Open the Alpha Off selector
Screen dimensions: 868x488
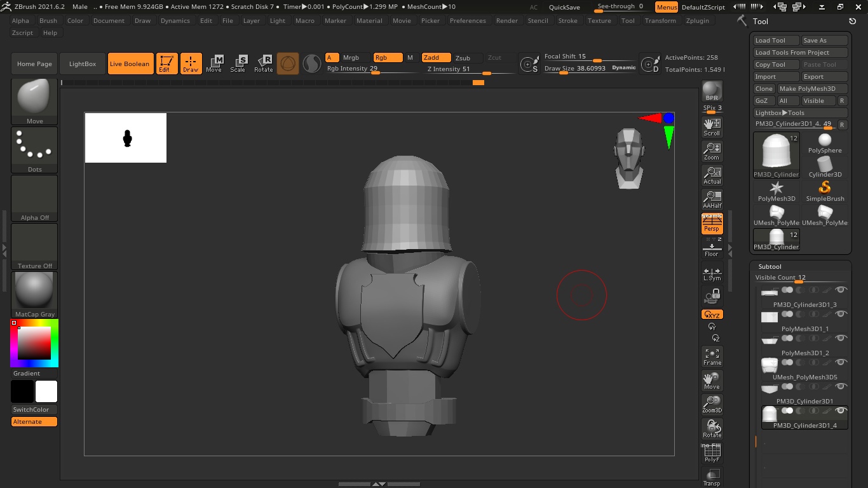click(34, 198)
